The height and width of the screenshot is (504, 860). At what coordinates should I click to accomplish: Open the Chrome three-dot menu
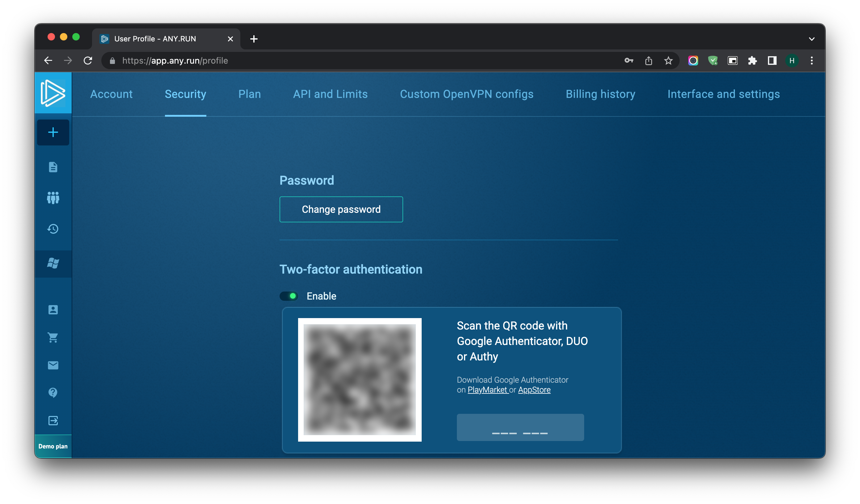click(812, 61)
